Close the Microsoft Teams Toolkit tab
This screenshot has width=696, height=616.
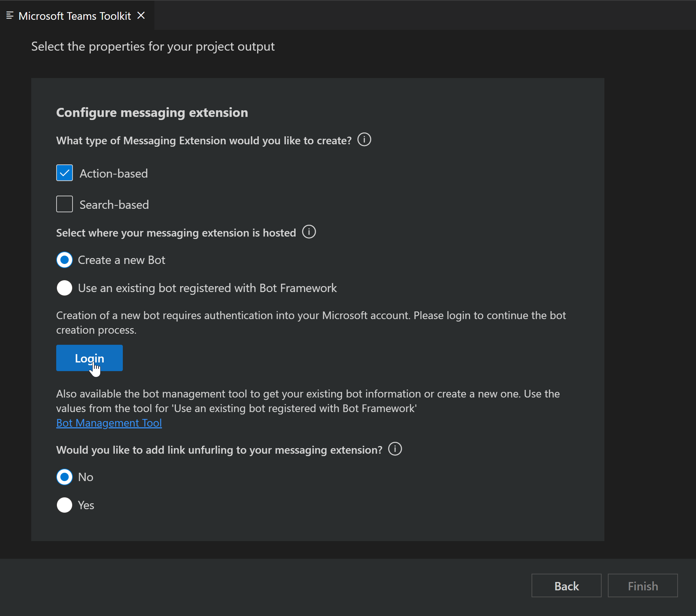(x=141, y=16)
